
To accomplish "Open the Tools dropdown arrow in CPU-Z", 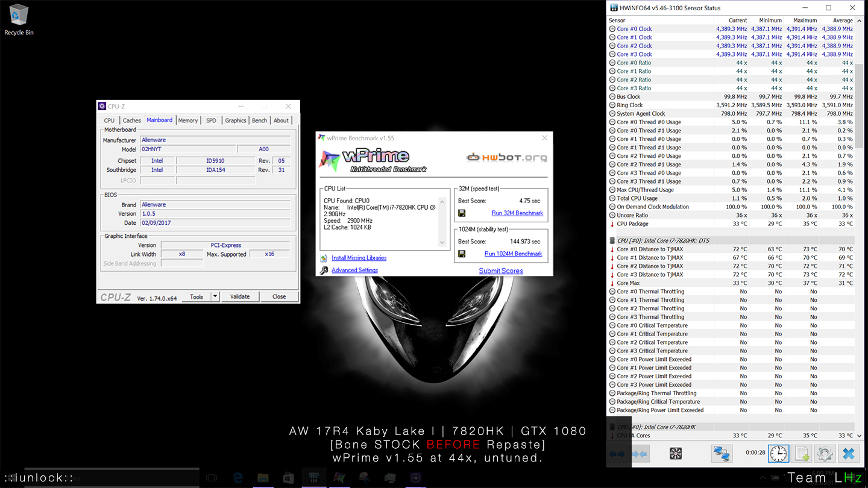I will click(215, 296).
